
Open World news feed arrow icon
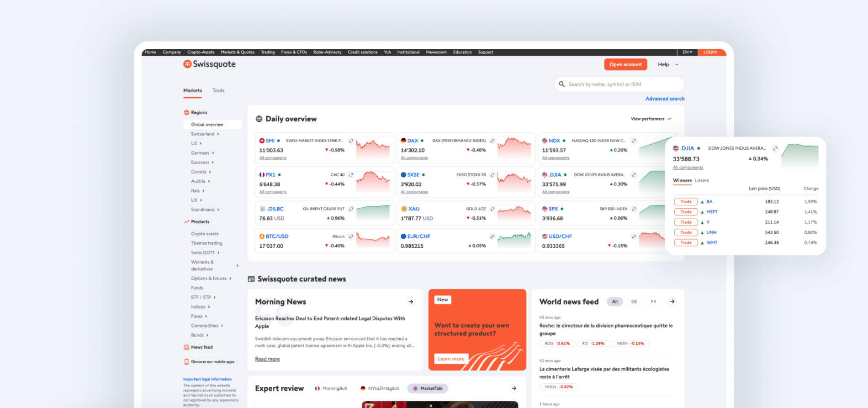click(672, 301)
